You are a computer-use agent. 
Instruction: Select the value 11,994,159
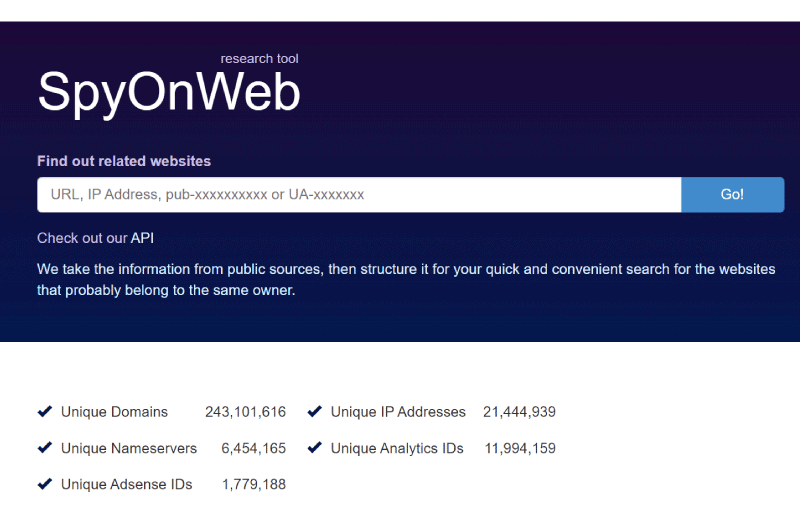520,448
